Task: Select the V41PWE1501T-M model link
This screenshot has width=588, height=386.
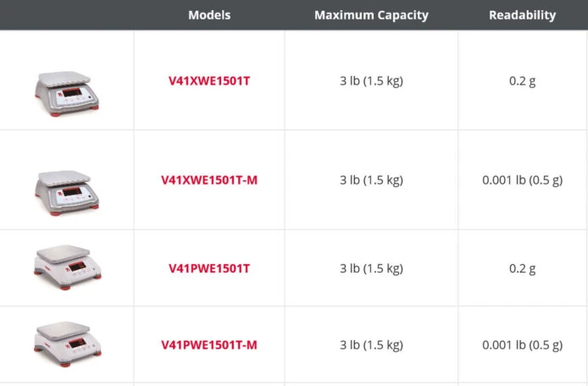Action: 209,345
